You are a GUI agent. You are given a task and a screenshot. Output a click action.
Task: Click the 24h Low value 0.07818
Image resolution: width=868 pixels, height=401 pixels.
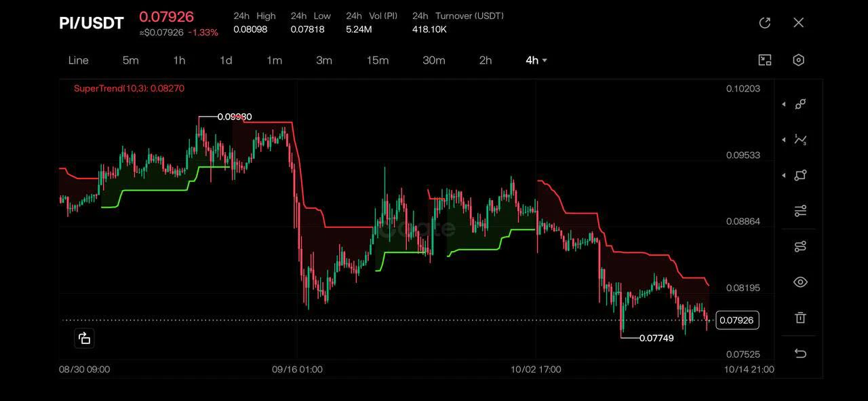click(307, 29)
